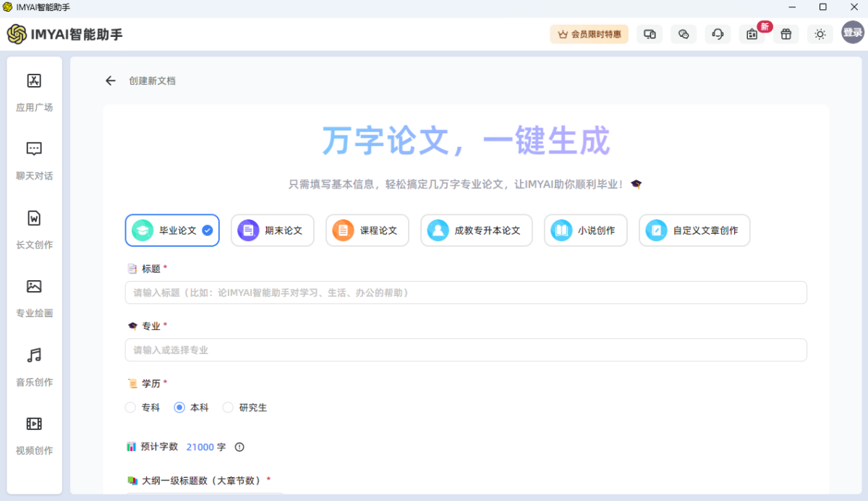Open the 聊天对话 chat icon
Screen dimensions: 868x501
[34, 149]
